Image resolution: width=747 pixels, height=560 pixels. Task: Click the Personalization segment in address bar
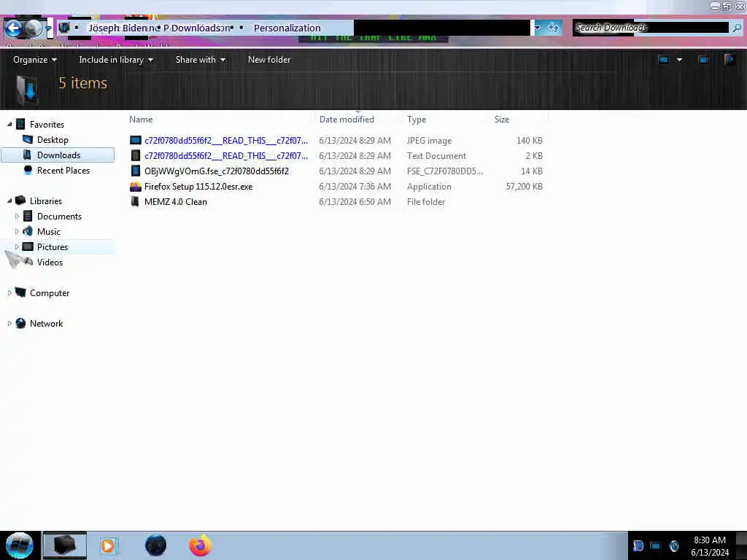tap(287, 28)
